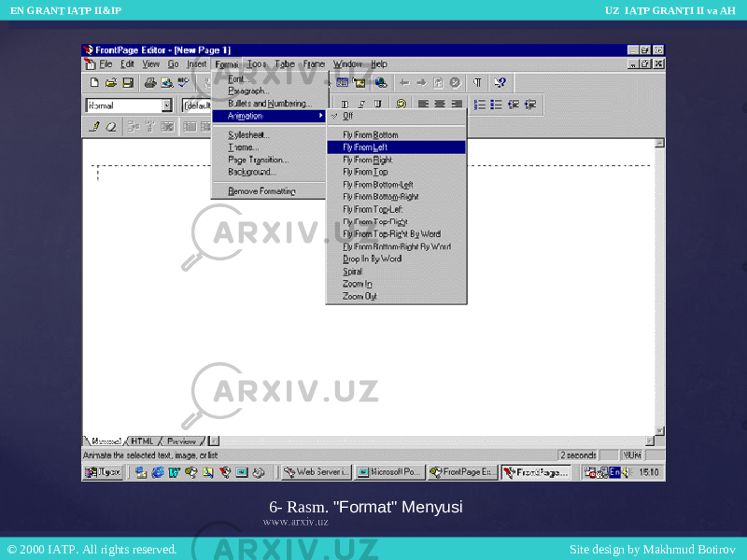Switch to the Preview tab

[181, 441]
